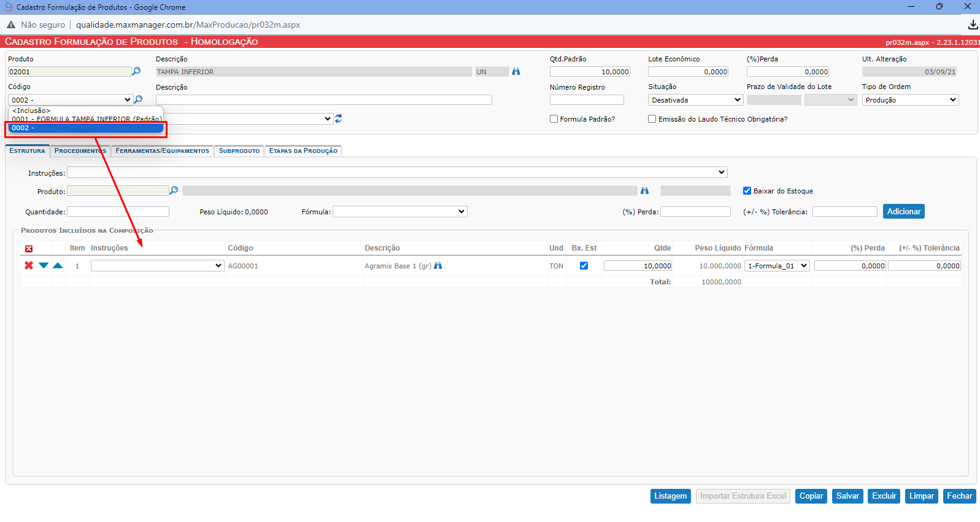The width and height of the screenshot is (980, 522).
Task: Open the 1-Formula_01 dropdown in row
Action: coord(777,265)
